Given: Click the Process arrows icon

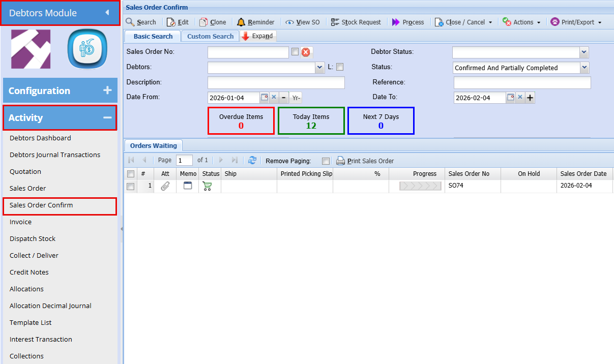Looking at the screenshot, I should (396, 22).
